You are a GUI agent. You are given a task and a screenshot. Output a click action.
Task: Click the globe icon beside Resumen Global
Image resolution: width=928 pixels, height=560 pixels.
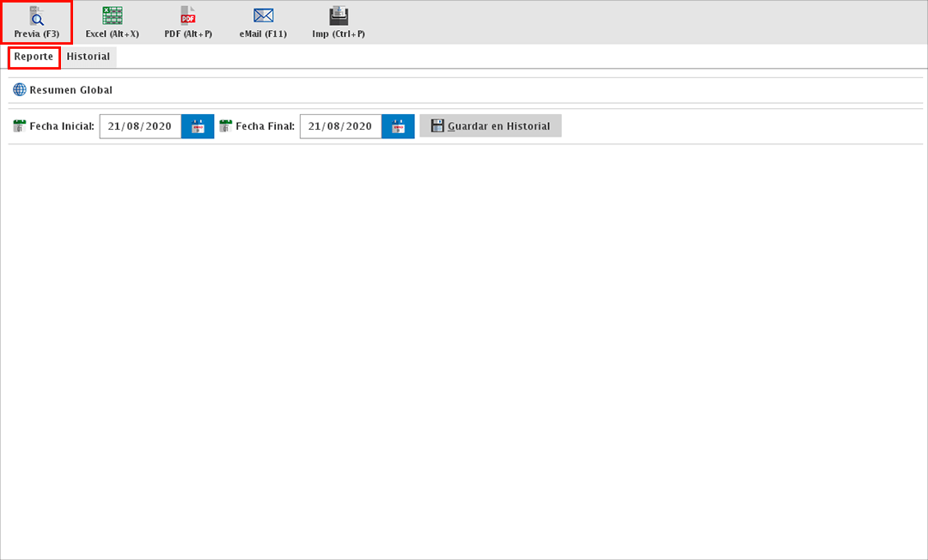[x=20, y=90]
